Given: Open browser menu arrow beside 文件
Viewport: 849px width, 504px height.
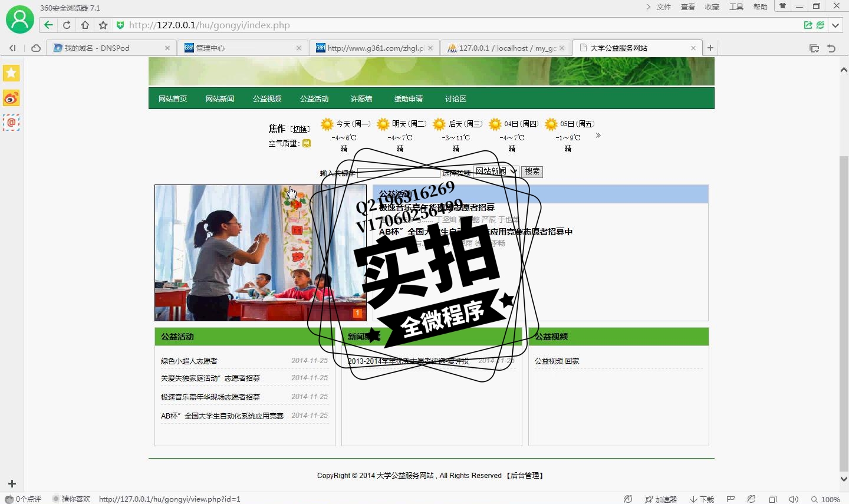Looking at the screenshot, I should pyautogui.click(x=648, y=7).
